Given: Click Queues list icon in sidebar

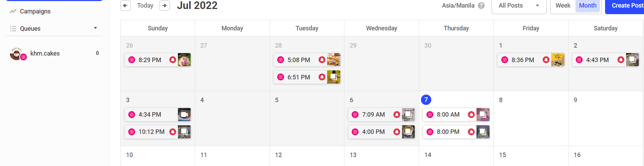Looking at the screenshot, I should coord(13,29).
